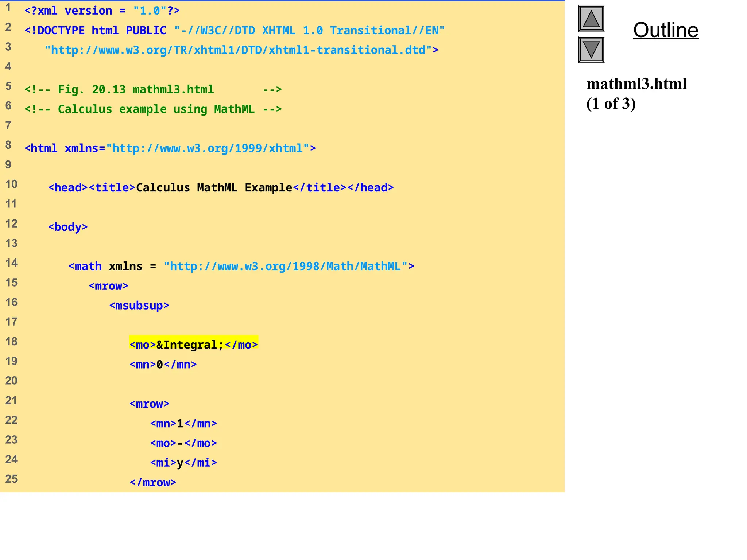The width and height of the screenshot is (747, 560).
Task: Click the Calculus MathML Example title line
Action: tap(221, 188)
